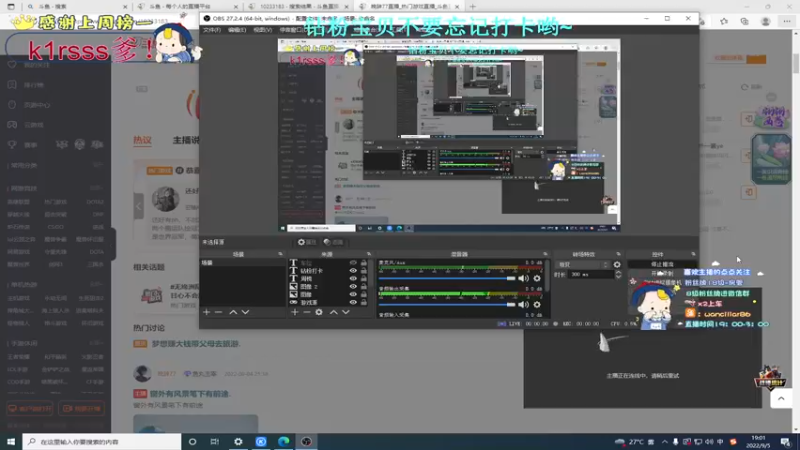The image size is (800, 450).
Task: Open 梦想赚大钱带父母去旅游 discussion link
Action: 195,344
